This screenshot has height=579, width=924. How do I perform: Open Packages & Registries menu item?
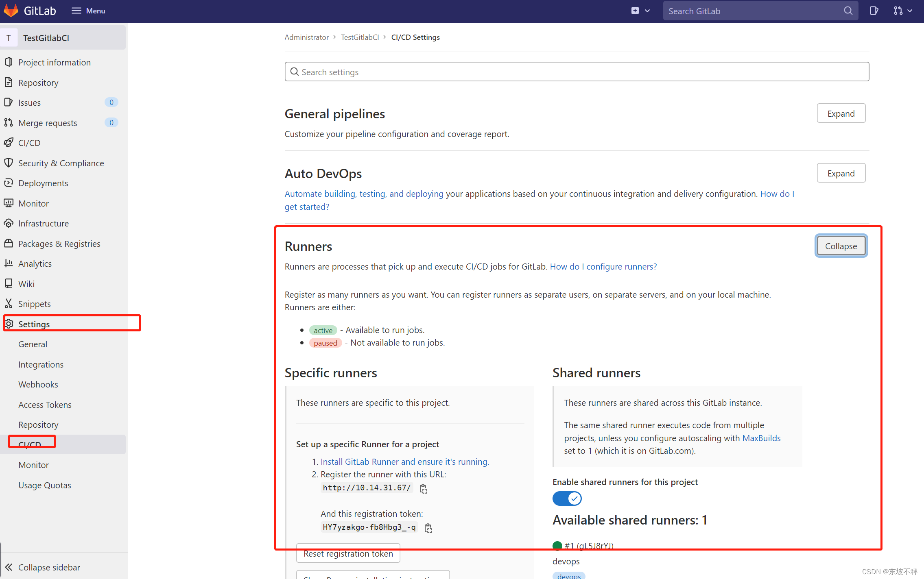click(59, 244)
